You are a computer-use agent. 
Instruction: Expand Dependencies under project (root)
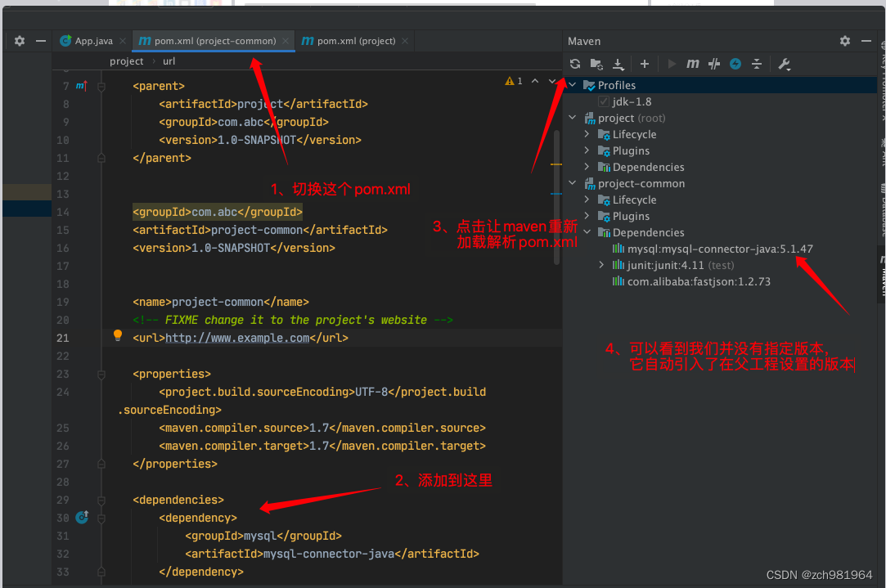[x=587, y=167]
